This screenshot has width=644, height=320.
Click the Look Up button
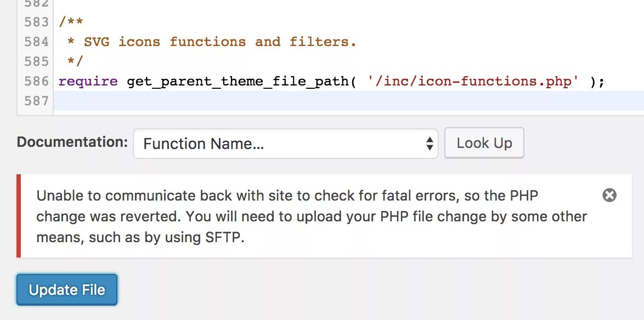(484, 143)
